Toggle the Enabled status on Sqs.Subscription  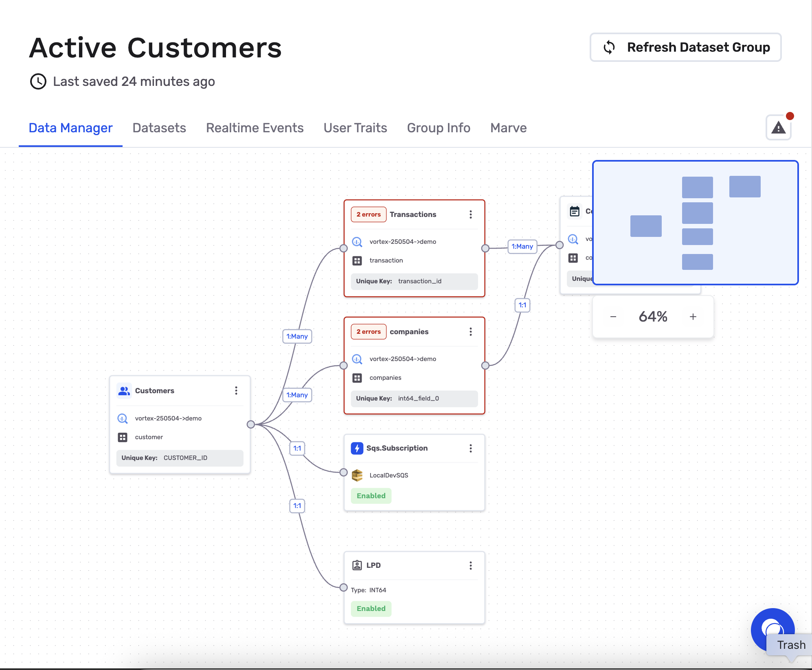[x=371, y=496]
